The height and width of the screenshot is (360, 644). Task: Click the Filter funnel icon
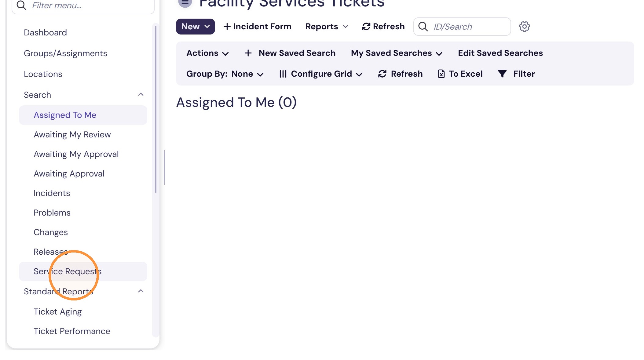pos(502,74)
